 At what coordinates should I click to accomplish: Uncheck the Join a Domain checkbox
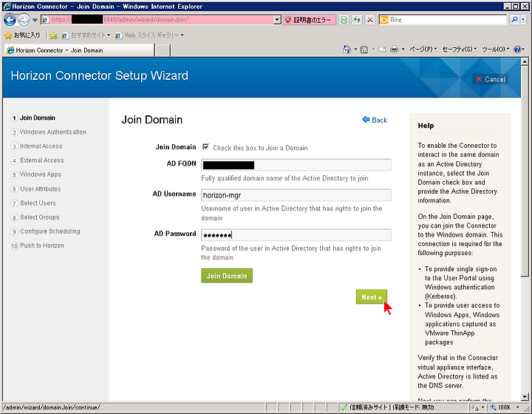pyautogui.click(x=205, y=147)
